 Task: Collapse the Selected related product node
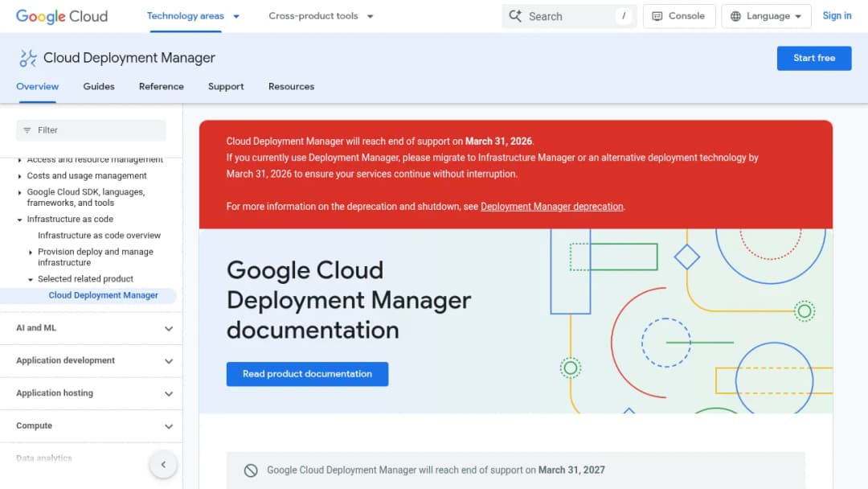tap(31, 279)
